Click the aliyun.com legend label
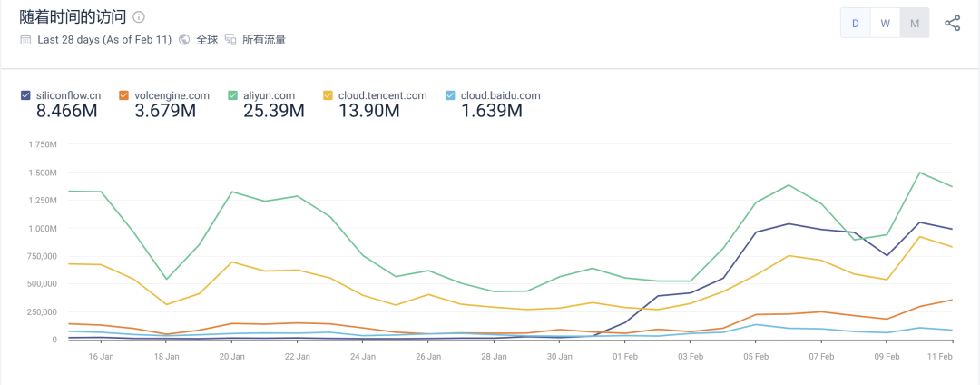The width and height of the screenshot is (980, 385). pos(269,95)
